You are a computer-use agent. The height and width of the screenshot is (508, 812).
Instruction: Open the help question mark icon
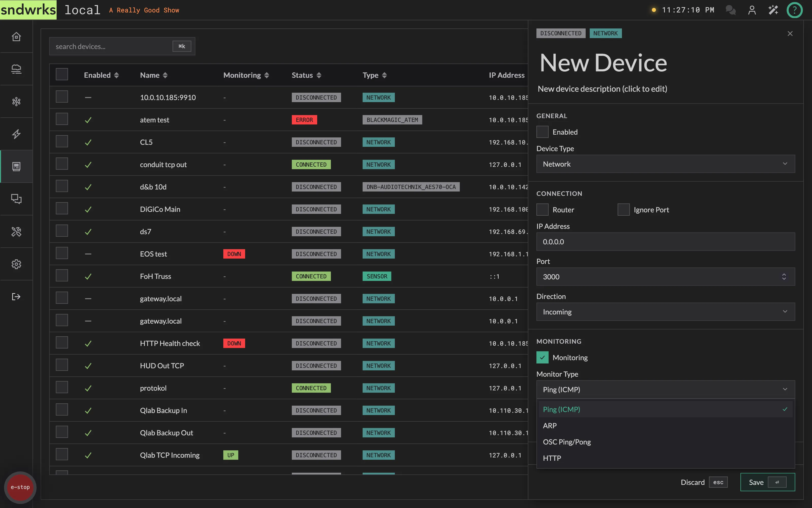[794, 10]
